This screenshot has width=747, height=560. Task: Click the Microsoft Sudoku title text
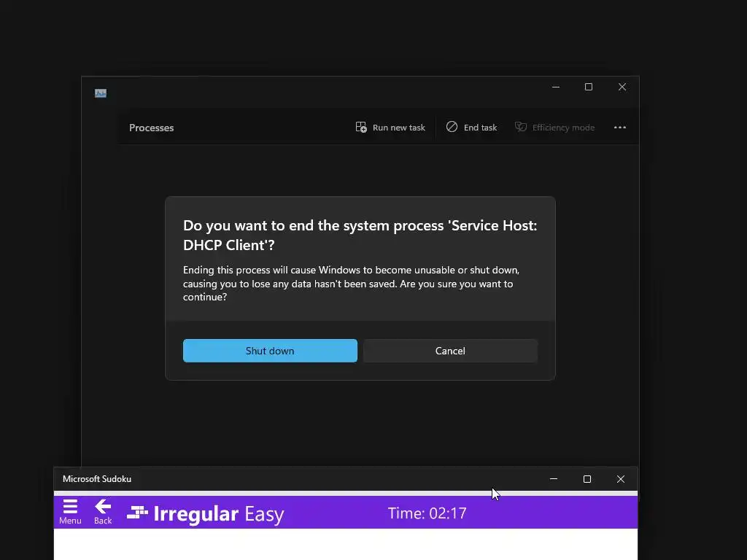coord(97,479)
